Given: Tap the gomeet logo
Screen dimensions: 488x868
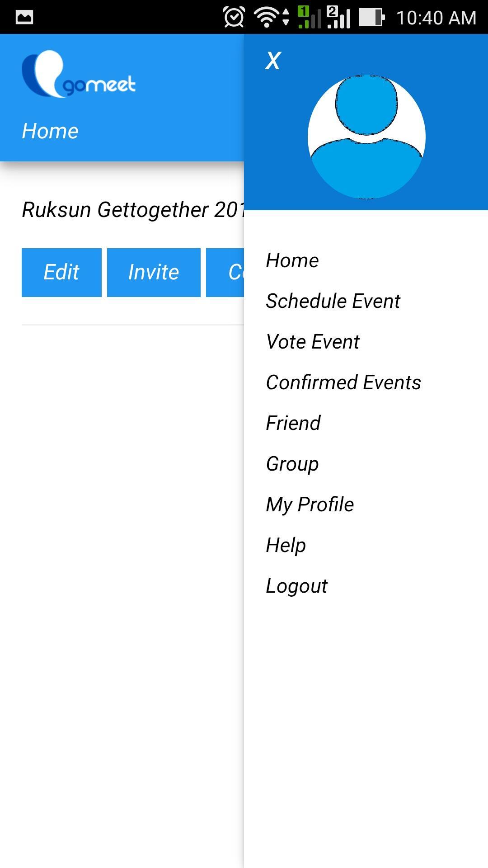Looking at the screenshot, I should point(79,74).
